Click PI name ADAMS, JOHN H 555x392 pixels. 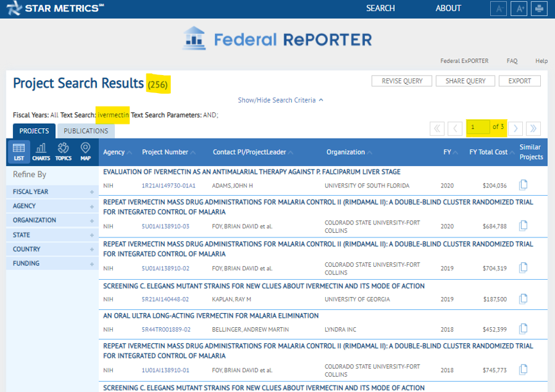232,185
